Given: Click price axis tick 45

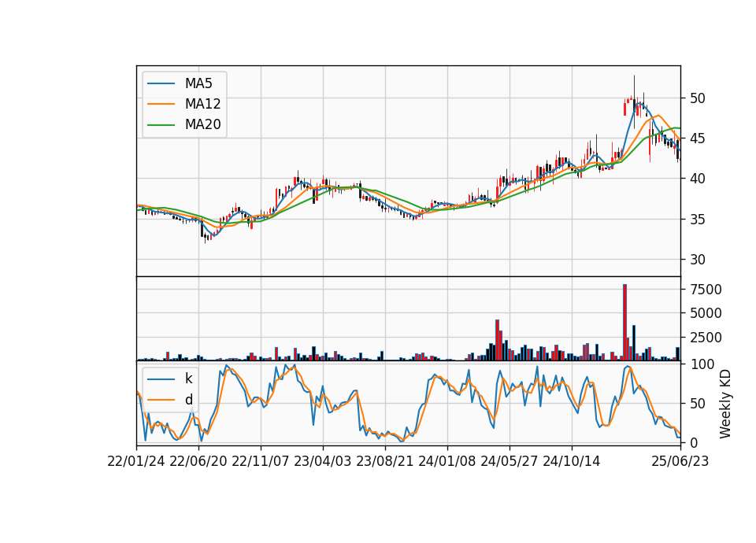Looking at the screenshot, I should 697,139.
